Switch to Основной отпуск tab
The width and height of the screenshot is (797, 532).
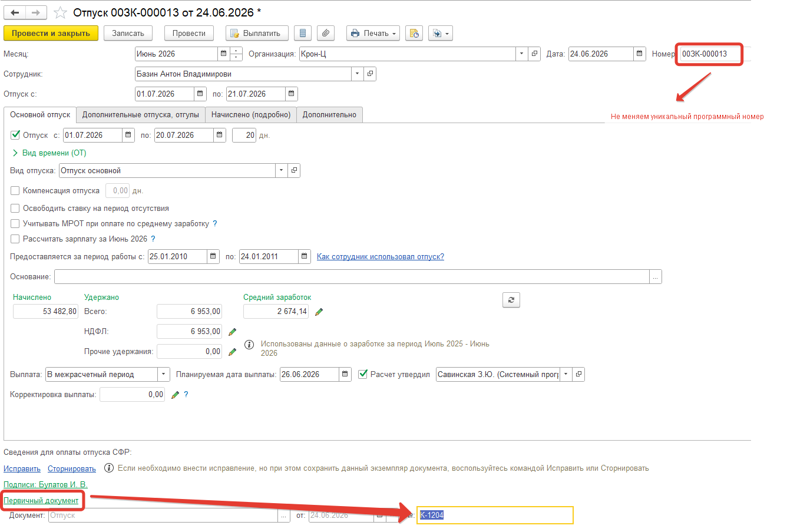tap(40, 115)
